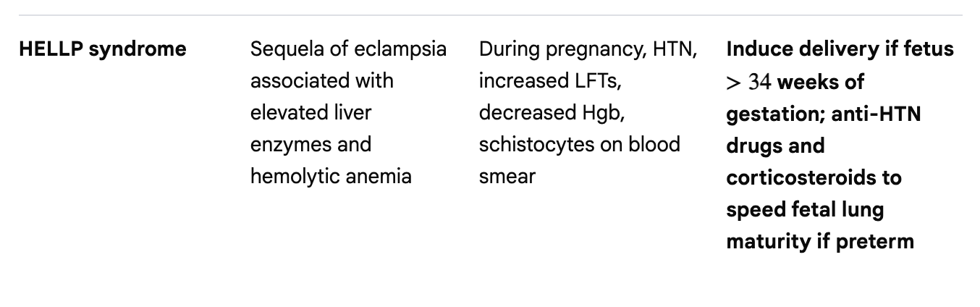Click the "hemolytic anemia" text
Screen dimensions: 980x307
pos(331,176)
